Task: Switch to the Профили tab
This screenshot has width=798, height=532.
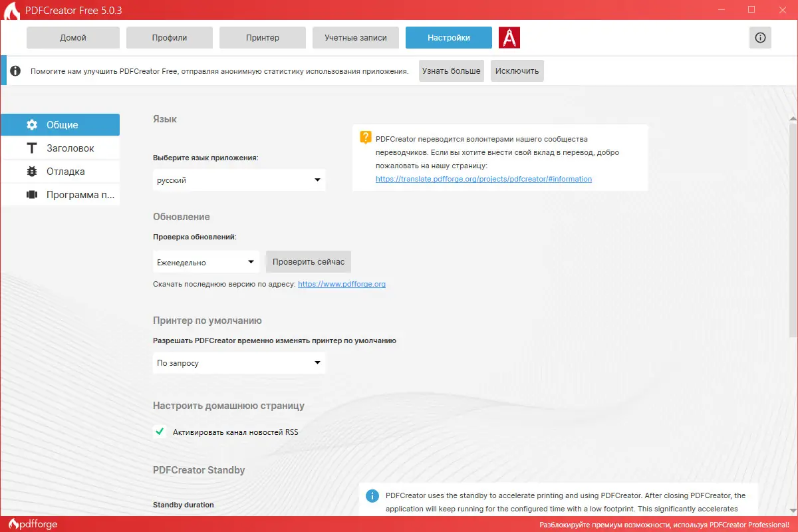Action: tap(170, 38)
